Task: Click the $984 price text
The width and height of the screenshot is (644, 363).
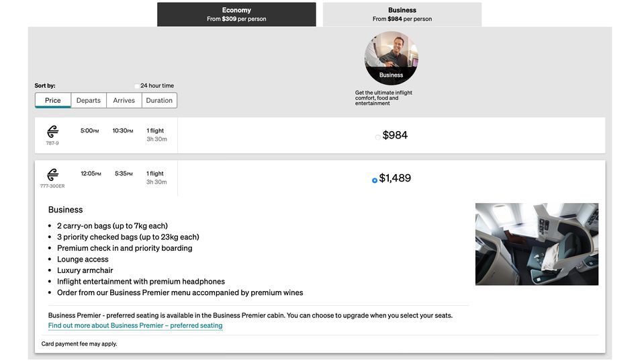Action: [395, 135]
